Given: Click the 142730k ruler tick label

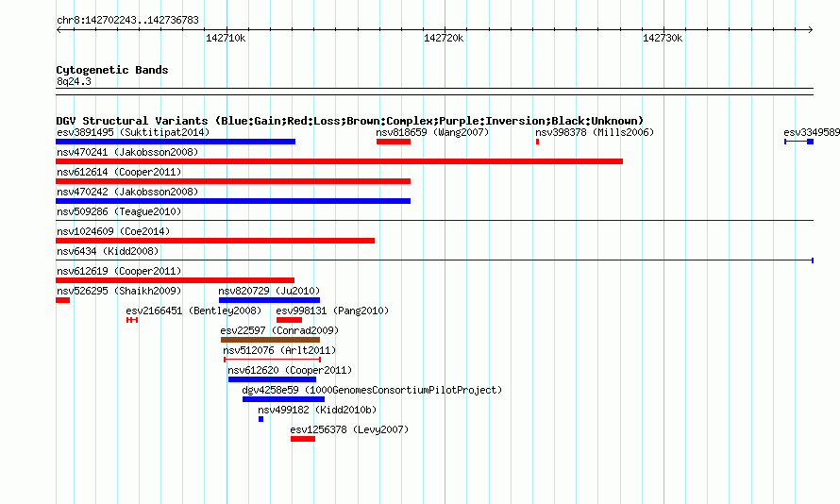Looking at the screenshot, I should [x=663, y=38].
